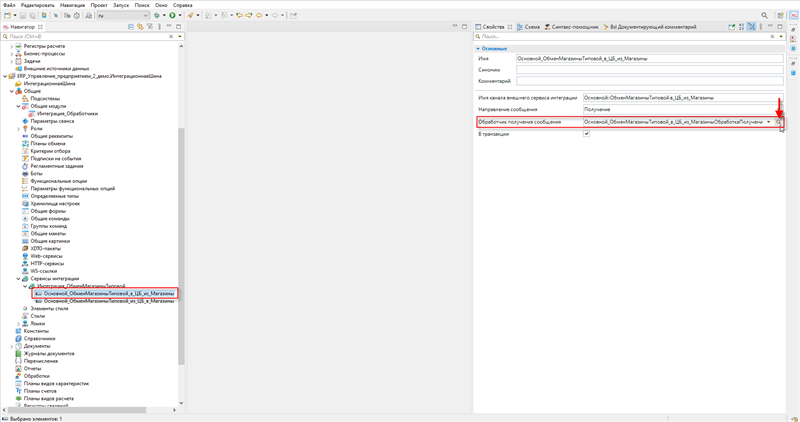Image resolution: width=800 pixels, height=422 pixels.
Task: Click the search magnifier icon at top right
Action: pos(765,16)
